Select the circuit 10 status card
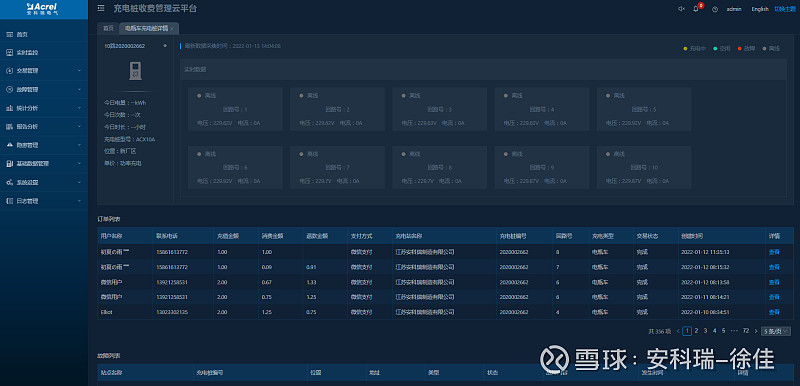 [x=644, y=167]
